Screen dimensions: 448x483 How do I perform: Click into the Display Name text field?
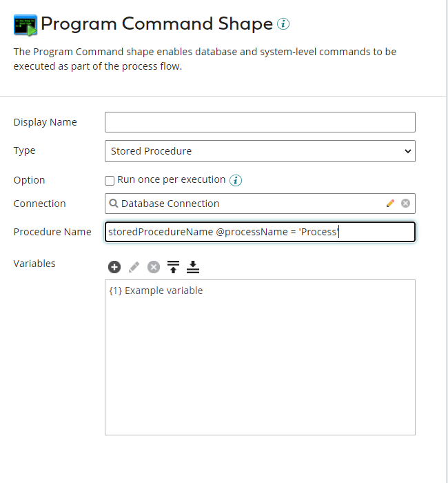pyautogui.click(x=260, y=122)
